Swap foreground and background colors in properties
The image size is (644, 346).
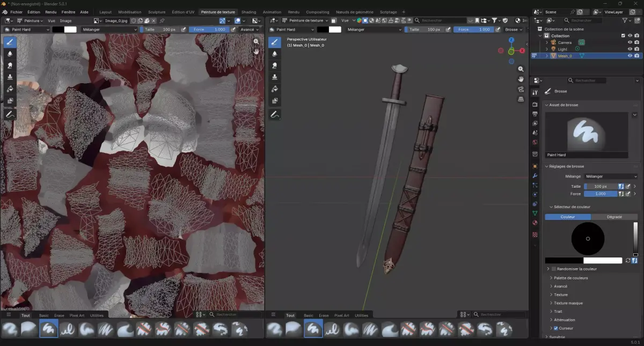(628, 261)
